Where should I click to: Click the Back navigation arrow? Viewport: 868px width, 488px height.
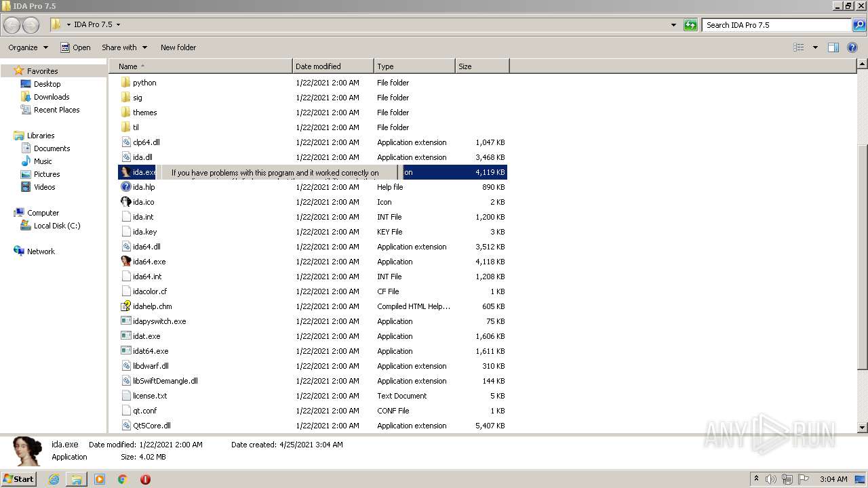[x=12, y=25]
